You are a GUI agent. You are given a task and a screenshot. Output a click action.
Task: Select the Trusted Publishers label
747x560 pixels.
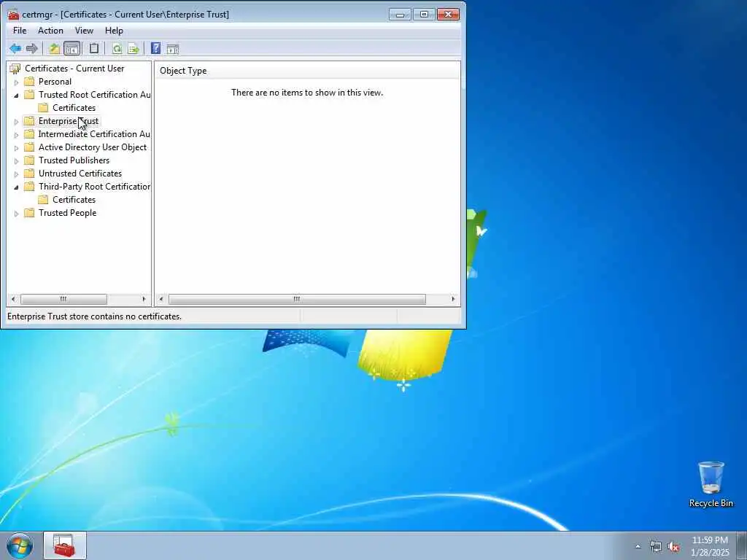pos(74,160)
